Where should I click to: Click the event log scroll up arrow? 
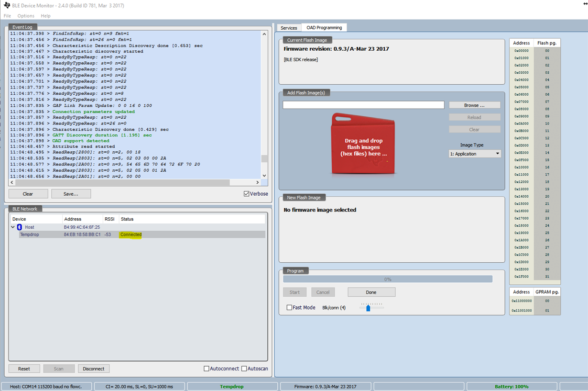264,34
